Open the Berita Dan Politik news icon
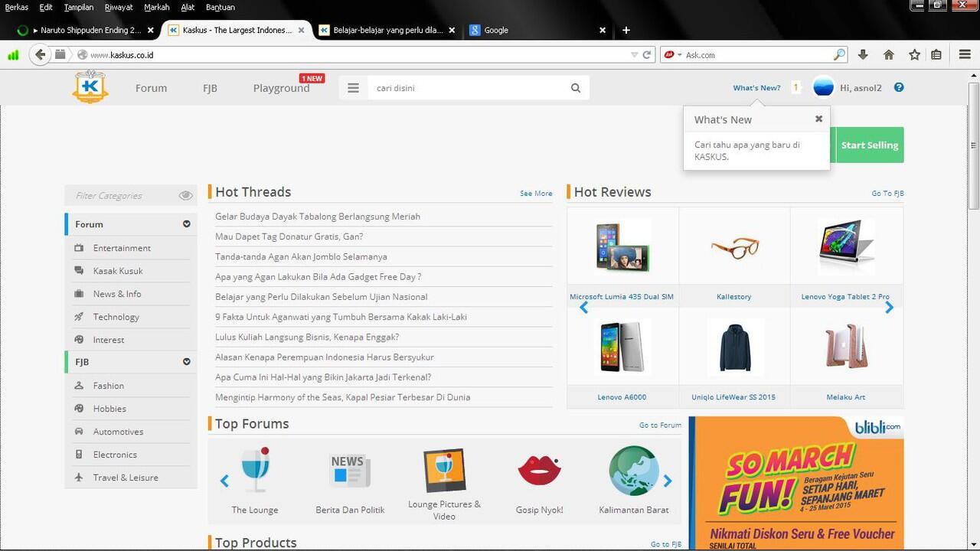The image size is (980, 551). [x=350, y=471]
